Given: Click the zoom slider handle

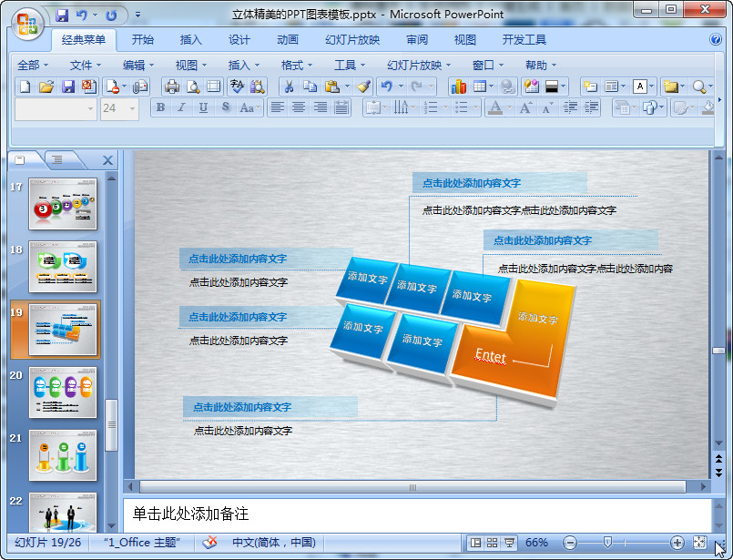Looking at the screenshot, I should (x=607, y=542).
